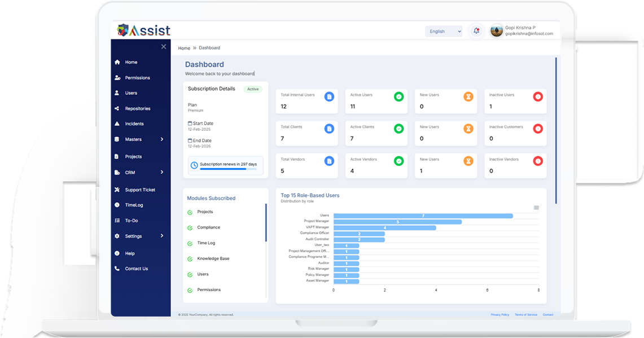
Task: Click the notification bell icon
Action: pos(476,31)
